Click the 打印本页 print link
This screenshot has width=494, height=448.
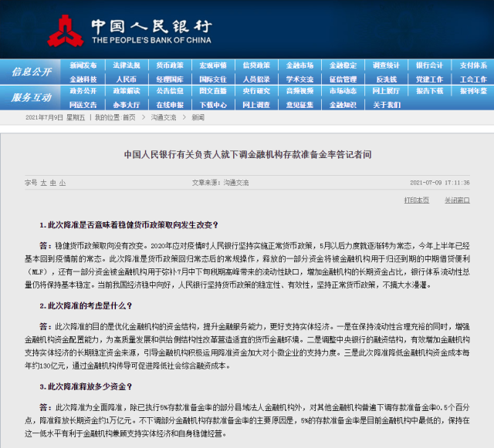pyautogui.click(x=417, y=200)
